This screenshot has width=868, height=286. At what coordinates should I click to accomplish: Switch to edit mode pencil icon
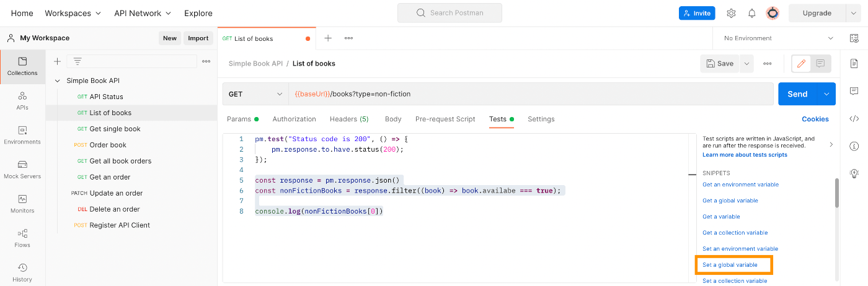[x=801, y=63]
